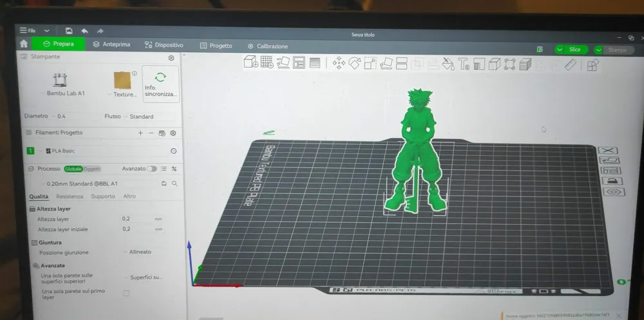
Task: Open the Textured plate type dropdown
Action: [122, 94]
